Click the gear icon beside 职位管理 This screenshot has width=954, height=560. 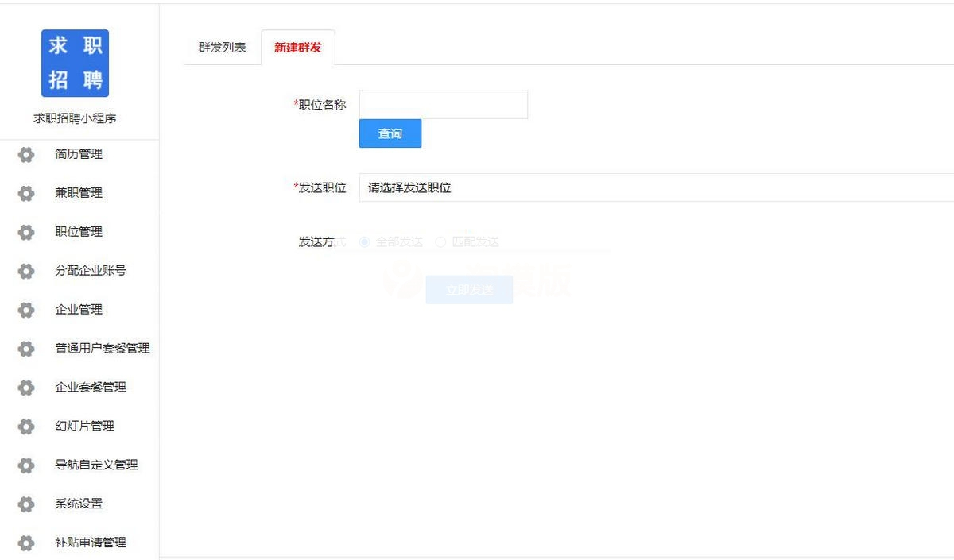25,232
